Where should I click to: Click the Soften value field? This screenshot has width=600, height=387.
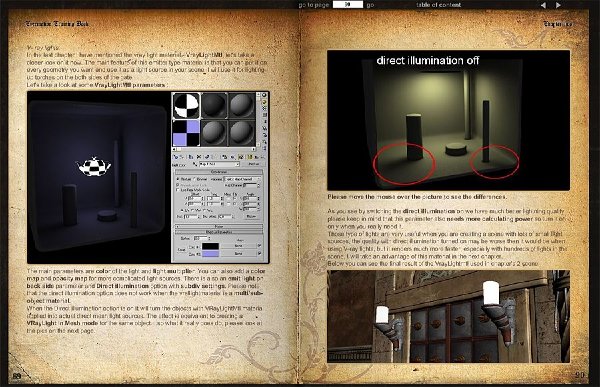(x=201, y=238)
